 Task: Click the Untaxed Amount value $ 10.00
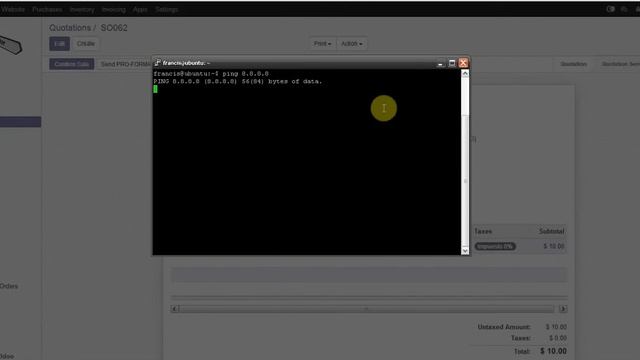pyautogui.click(x=556, y=327)
